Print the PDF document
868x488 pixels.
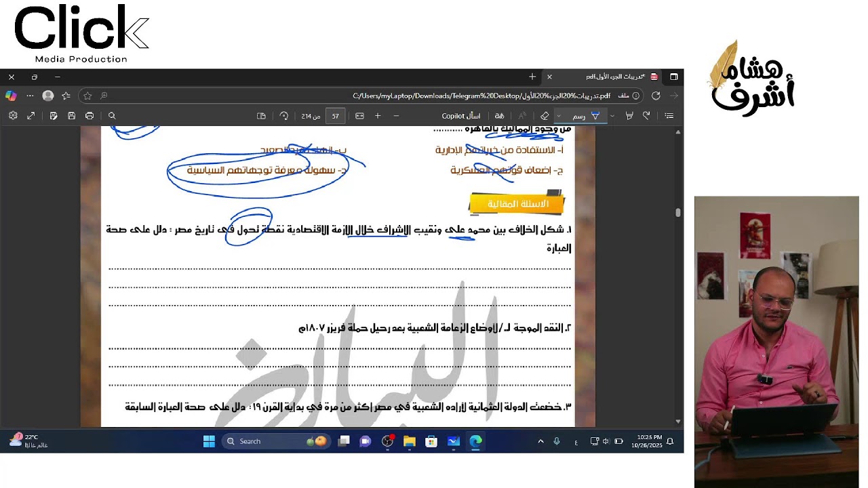pyautogui.click(x=90, y=116)
